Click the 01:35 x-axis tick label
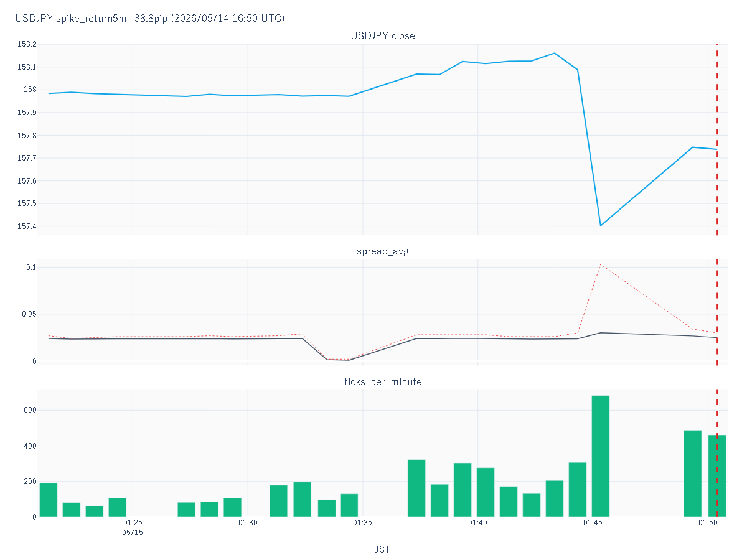Viewport: 747px width, 560px height. click(x=363, y=523)
